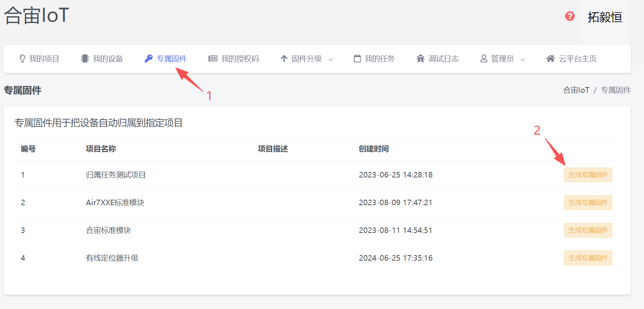Click the up-arrow icon beside 固件升级
This screenshot has width=644, height=309.
(284, 59)
